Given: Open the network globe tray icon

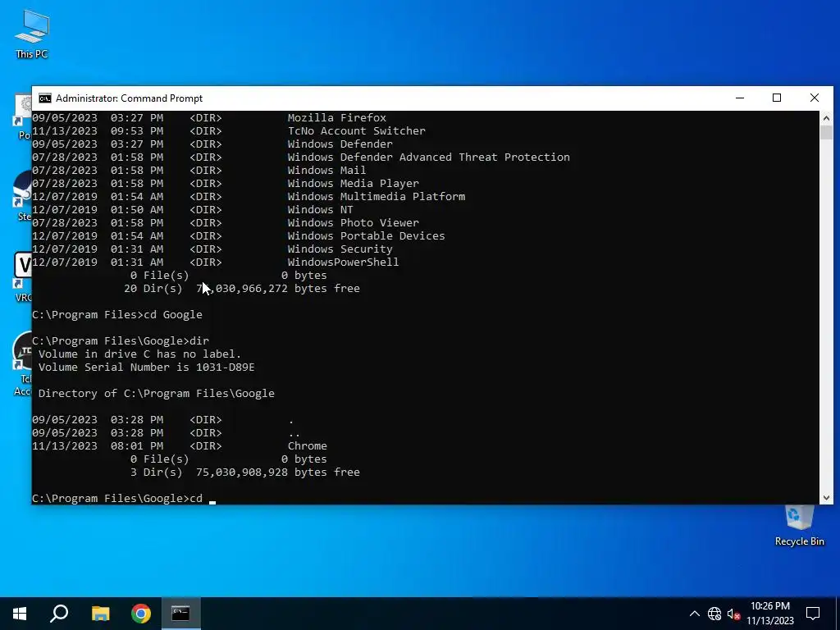Looking at the screenshot, I should [x=714, y=614].
